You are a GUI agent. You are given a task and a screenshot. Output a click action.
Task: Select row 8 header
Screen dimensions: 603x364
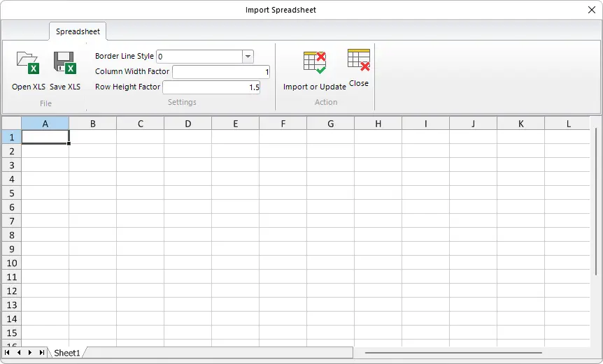click(12, 235)
